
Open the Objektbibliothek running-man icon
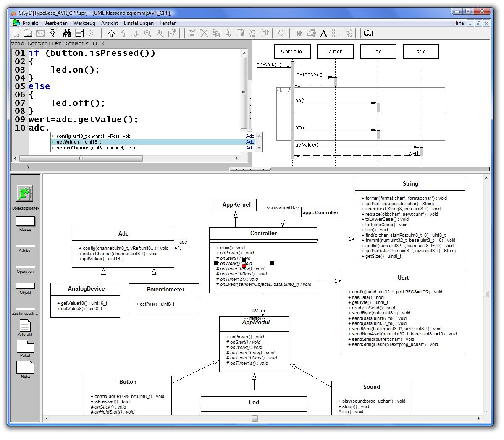pyautogui.click(x=25, y=194)
